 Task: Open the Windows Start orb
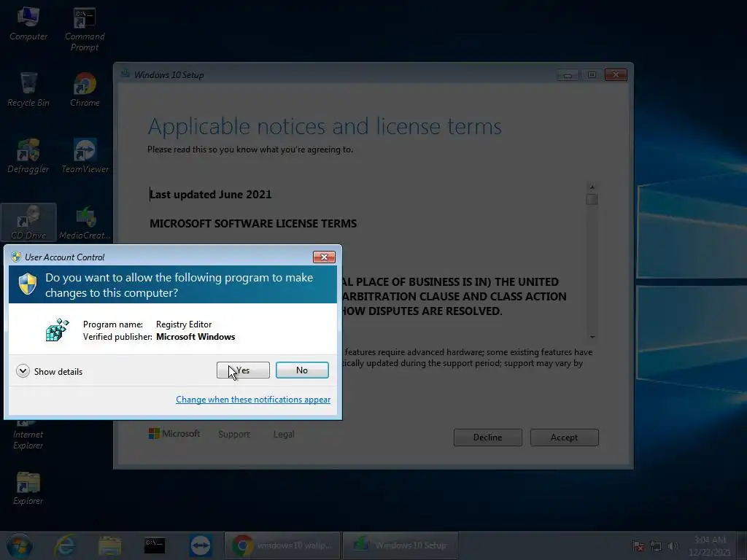click(20, 545)
